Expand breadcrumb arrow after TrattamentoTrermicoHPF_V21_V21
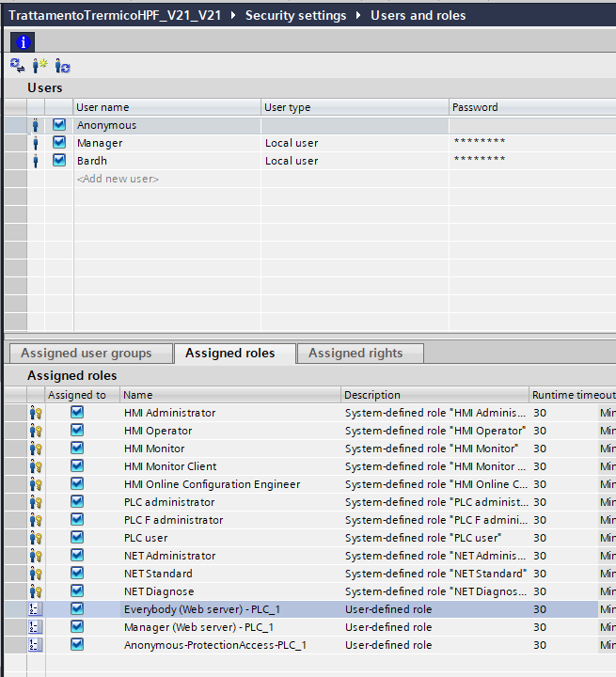This screenshot has width=616, height=677. coord(233,16)
